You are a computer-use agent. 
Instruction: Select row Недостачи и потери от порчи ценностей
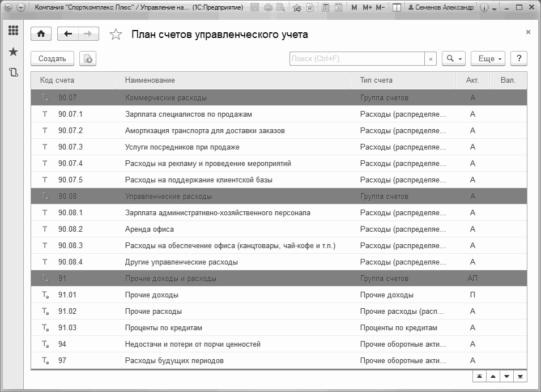click(x=279, y=344)
